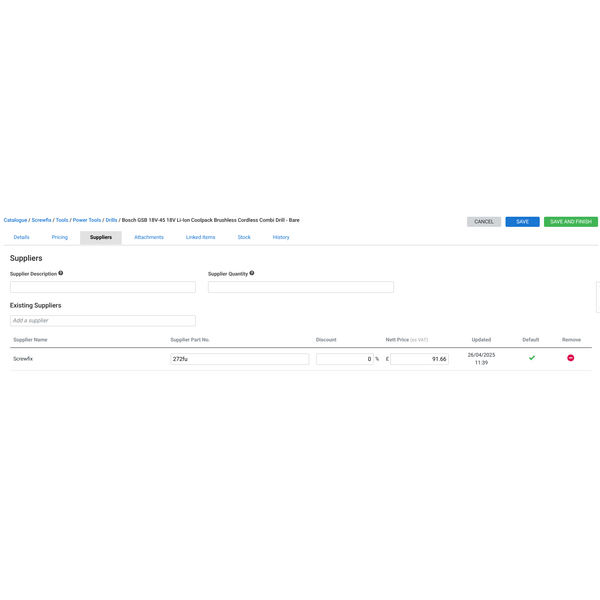Open the Attachments tab

pyautogui.click(x=149, y=237)
